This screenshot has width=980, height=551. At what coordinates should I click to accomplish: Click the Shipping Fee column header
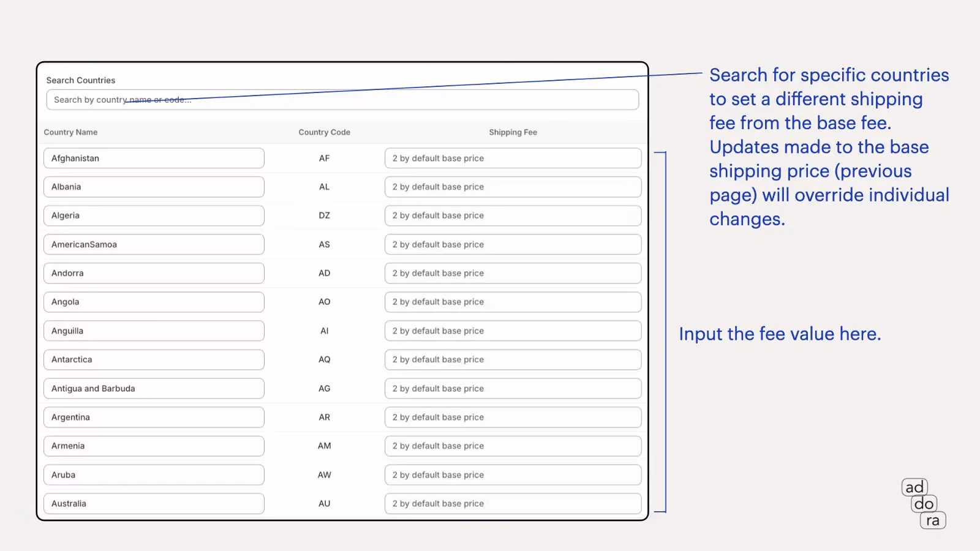(513, 132)
